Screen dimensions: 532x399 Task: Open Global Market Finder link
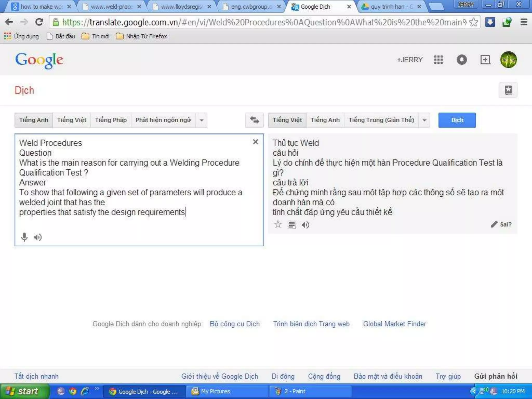(x=395, y=324)
